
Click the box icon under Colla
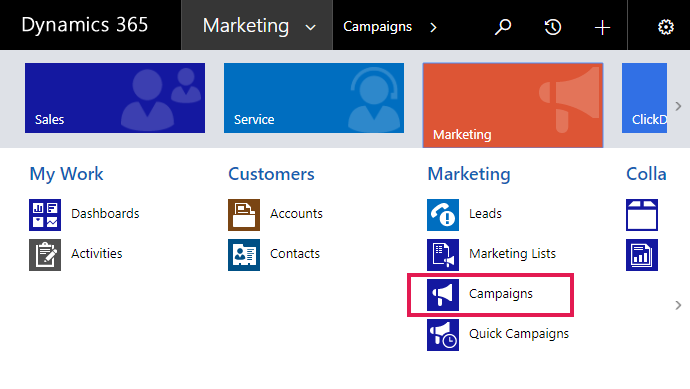click(642, 215)
